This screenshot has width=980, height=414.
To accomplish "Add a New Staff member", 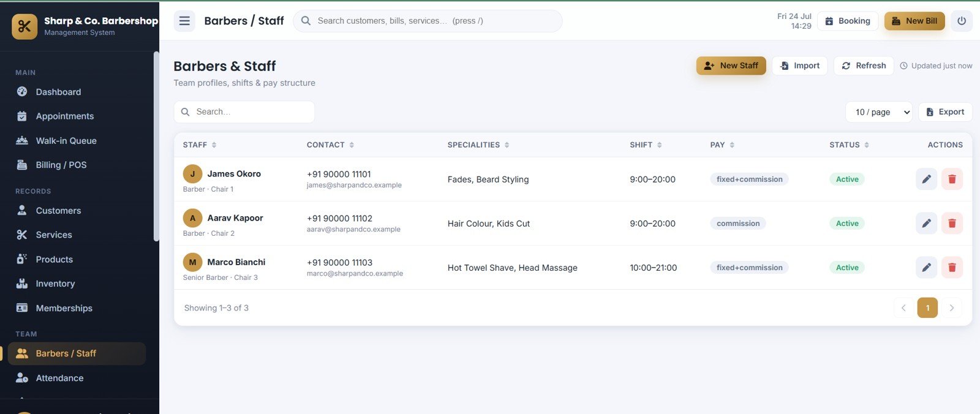I will (x=731, y=66).
